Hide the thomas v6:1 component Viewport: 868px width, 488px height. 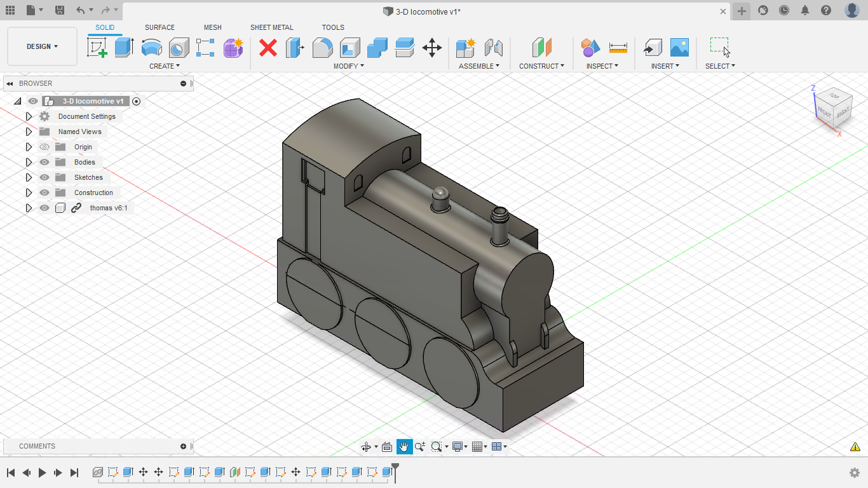(x=44, y=208)
